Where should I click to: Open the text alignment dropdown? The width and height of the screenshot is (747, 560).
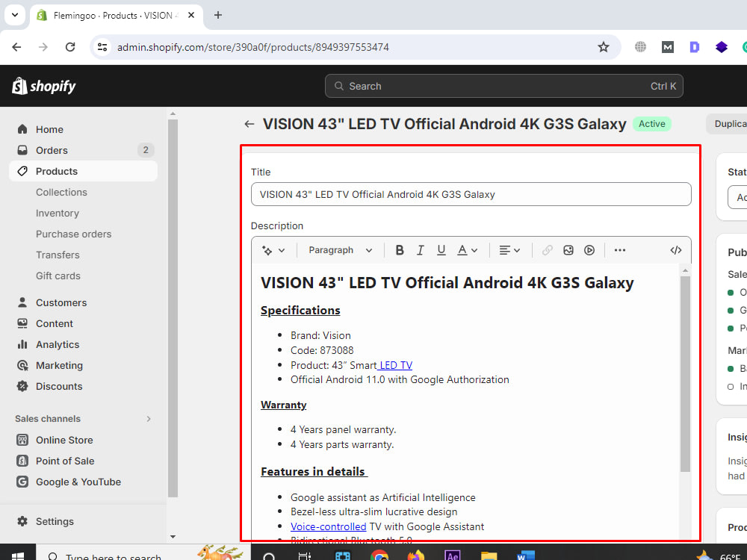click(509, 250)
